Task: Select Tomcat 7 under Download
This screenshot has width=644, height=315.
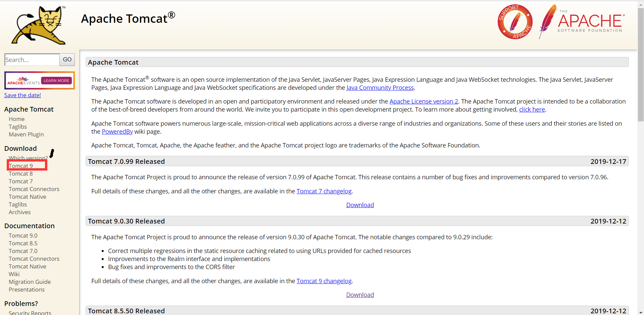Action: (21, 181)
